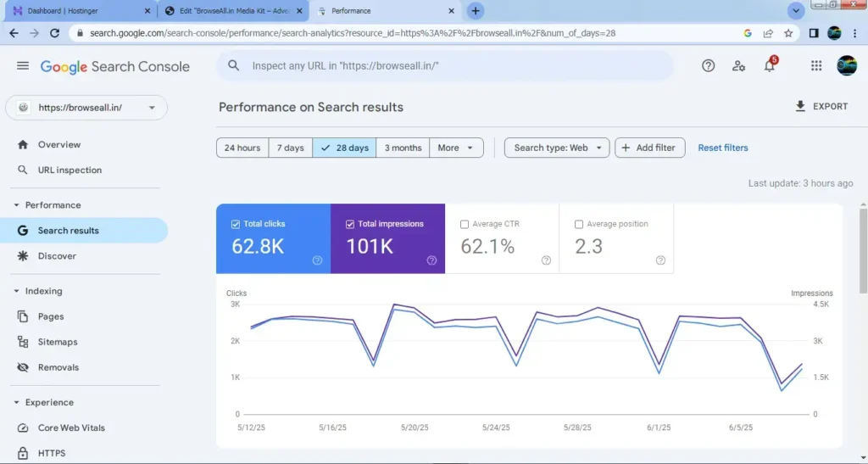This screenshot has height=464, width=868.
Task: Click the Sitemaps icon
Action: (23, 342)
